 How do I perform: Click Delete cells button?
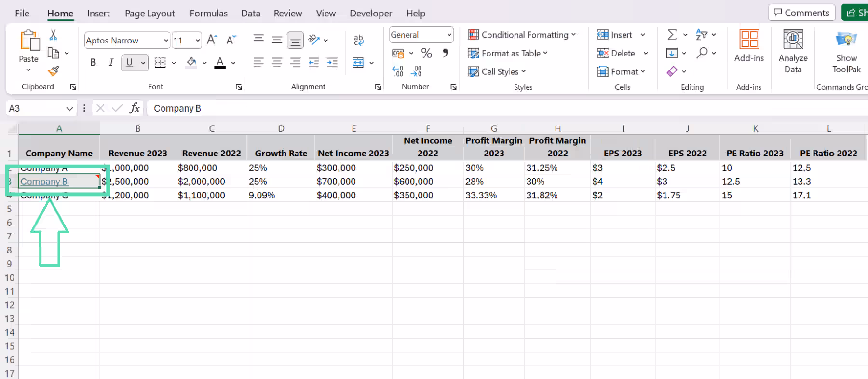pos(616,53)
